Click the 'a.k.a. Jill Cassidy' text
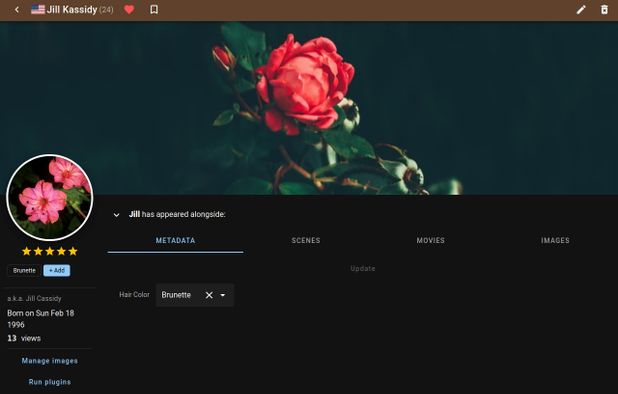The image size is (618, 394). [34, 299]
